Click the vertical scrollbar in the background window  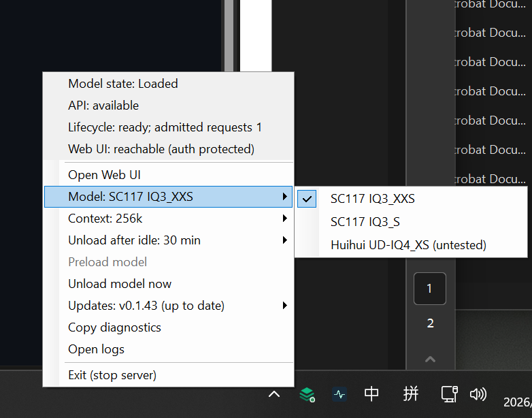tap(229, 35)
